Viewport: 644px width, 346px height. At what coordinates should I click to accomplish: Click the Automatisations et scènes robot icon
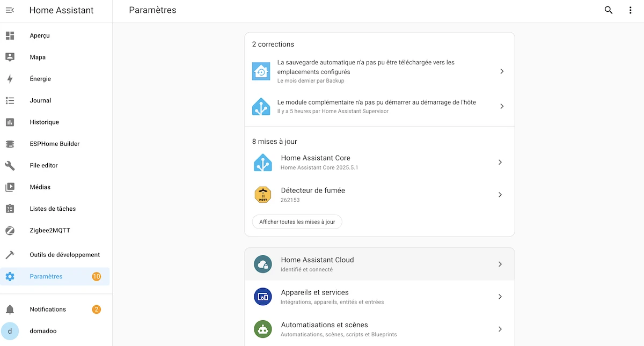pos(263,329)
